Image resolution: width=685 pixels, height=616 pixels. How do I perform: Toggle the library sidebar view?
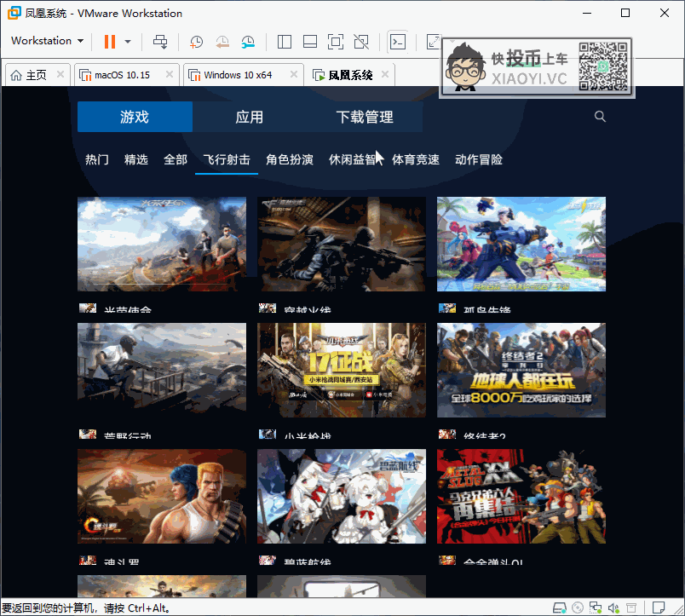[285, 42]
